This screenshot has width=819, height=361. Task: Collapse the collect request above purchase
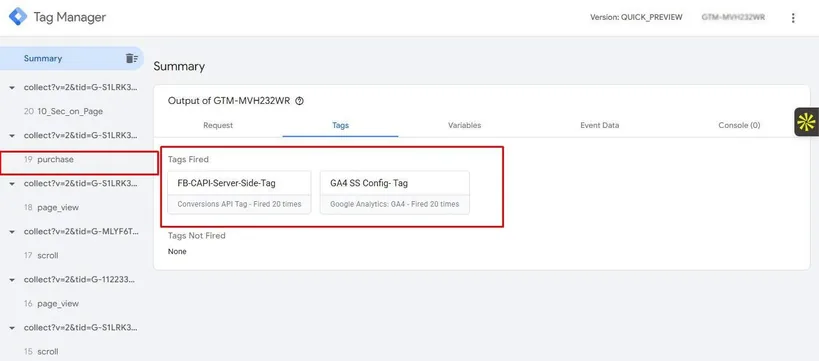point(12,136)
